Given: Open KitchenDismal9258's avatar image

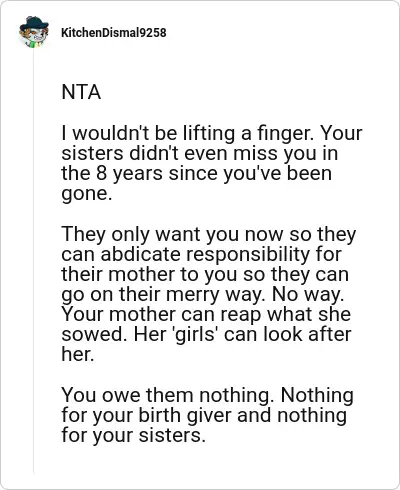Looking at the screenshot, I should point(34,32).
